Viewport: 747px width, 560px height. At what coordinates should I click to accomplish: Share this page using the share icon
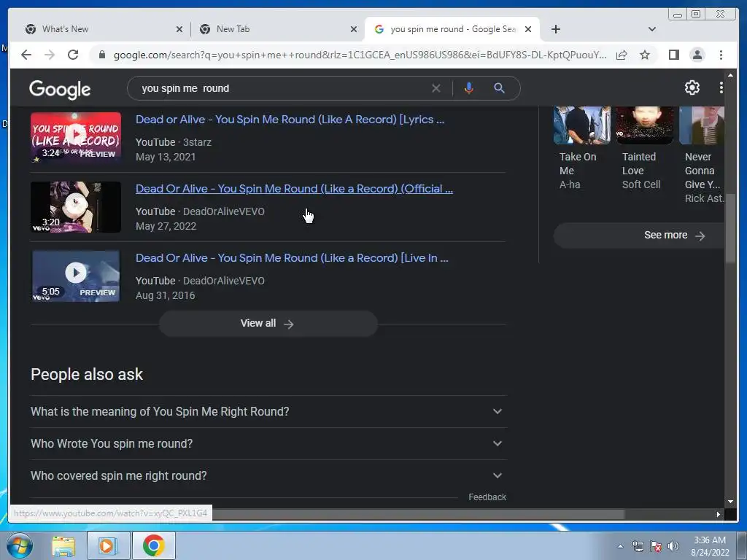622,55
